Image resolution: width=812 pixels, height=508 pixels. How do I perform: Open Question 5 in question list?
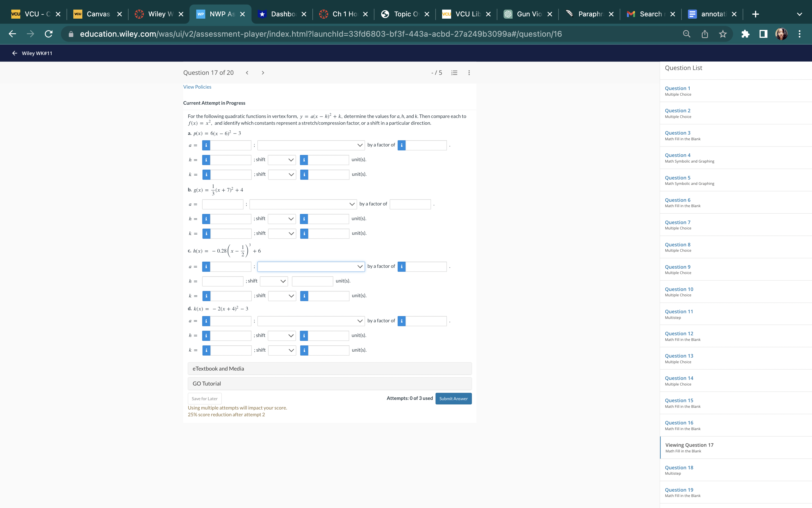(x=678, y=178)
